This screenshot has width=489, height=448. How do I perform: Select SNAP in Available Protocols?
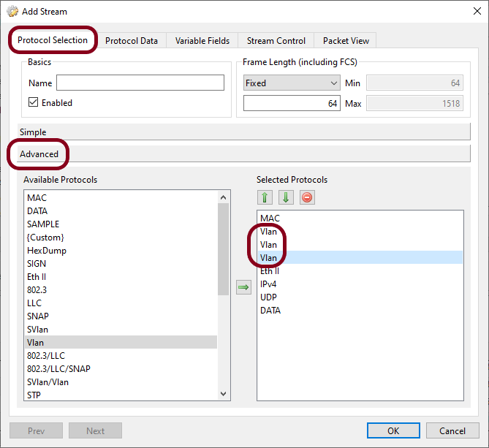(121, 316)
